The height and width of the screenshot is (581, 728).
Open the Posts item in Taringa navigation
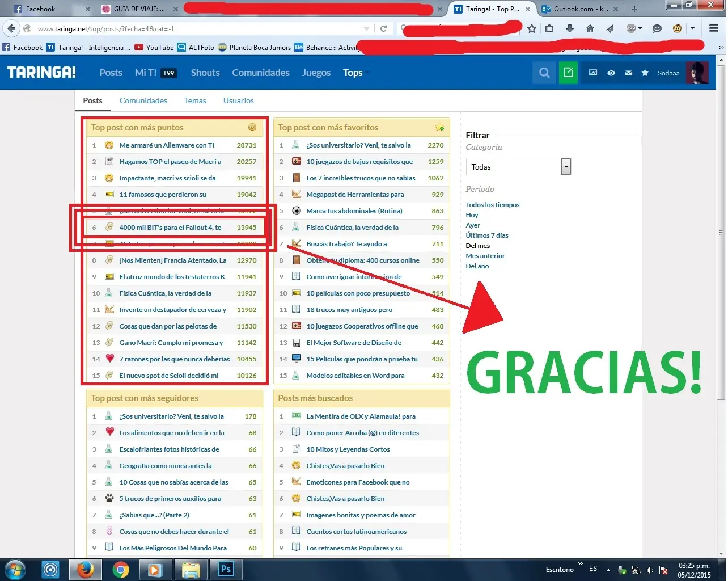111,73
